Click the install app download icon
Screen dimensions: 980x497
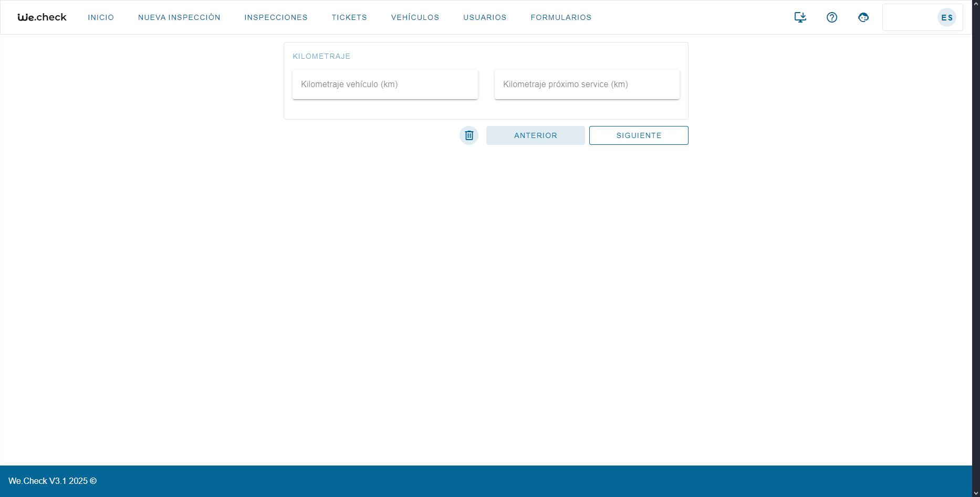(800, 17)
